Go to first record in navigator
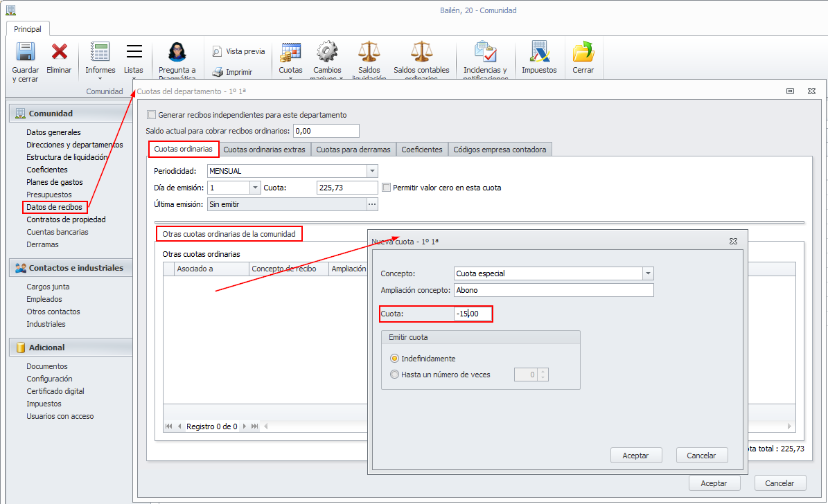 [168, 426]
